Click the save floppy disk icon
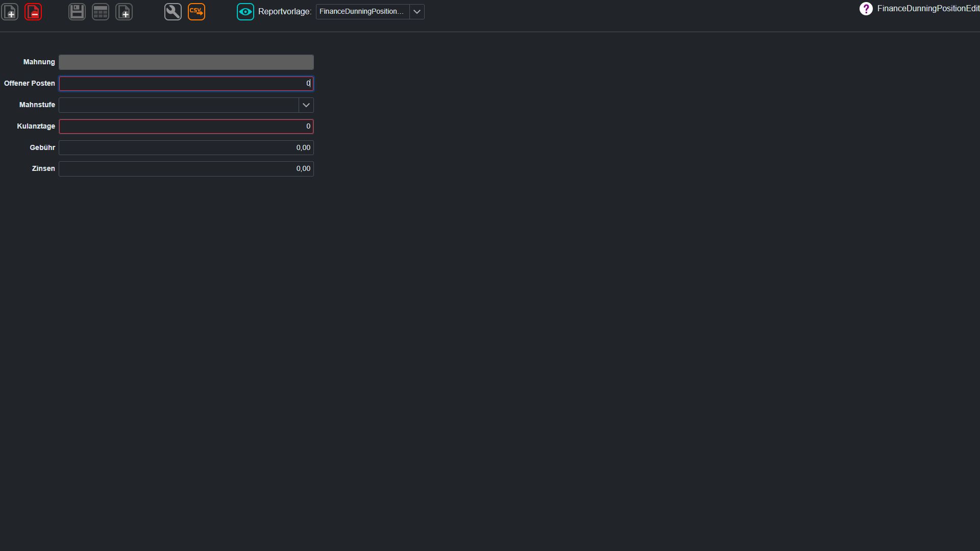 (77, 12)
